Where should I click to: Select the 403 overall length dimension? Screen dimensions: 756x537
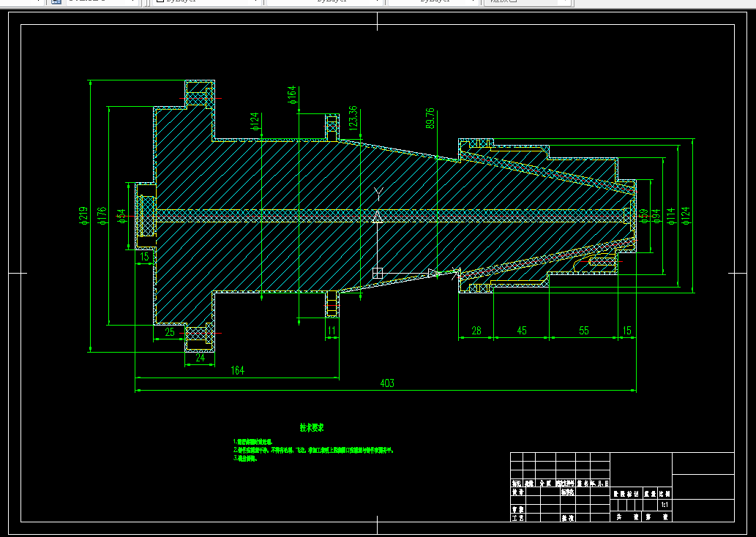[x=387, y=383]
